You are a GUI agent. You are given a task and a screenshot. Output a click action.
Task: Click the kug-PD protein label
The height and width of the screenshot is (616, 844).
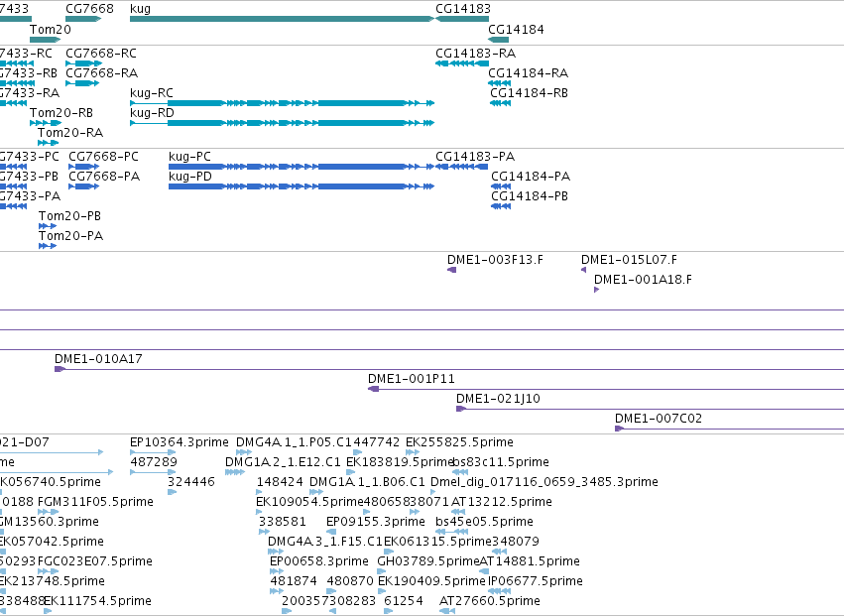click(190, 177)
